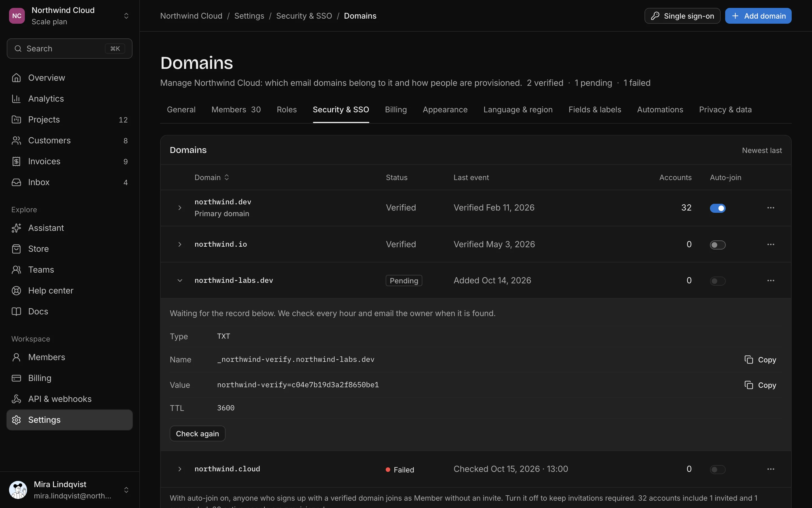812x508 pixels.
Task: Launch the Assistant sparkle icon
Action: pyautogui.click(x=16, y=228)
